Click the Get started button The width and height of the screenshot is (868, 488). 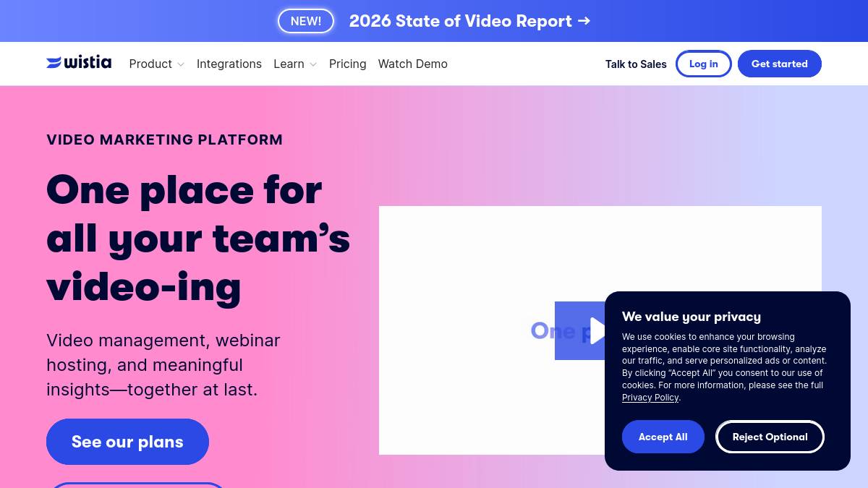[780, 64]
